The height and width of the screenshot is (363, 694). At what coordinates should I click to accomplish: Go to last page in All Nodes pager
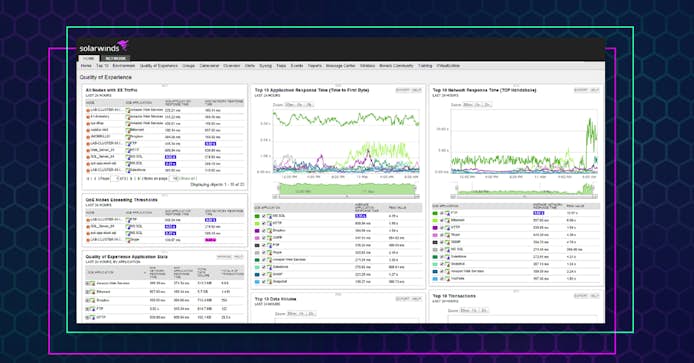140,179
